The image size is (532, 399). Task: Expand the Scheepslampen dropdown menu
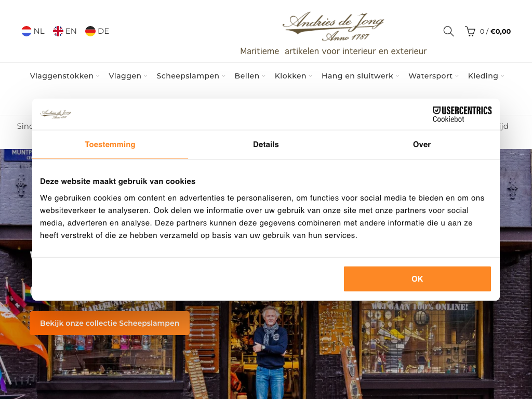coord(191,76)
